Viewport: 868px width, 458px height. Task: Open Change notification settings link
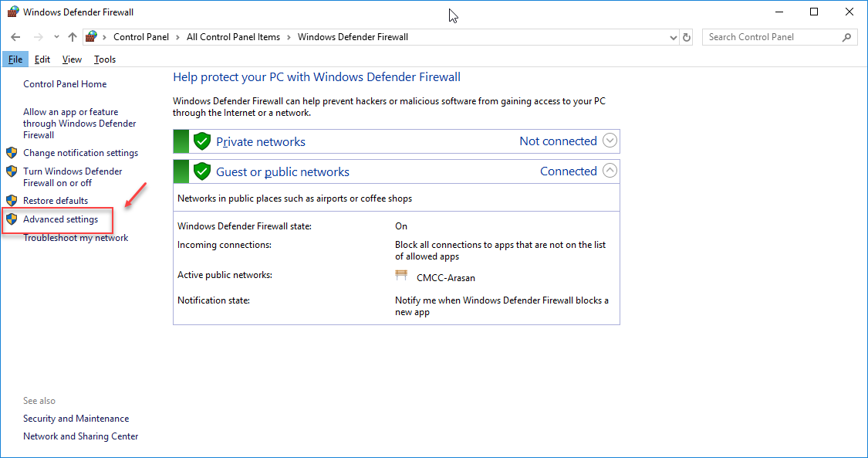[80, 153]
